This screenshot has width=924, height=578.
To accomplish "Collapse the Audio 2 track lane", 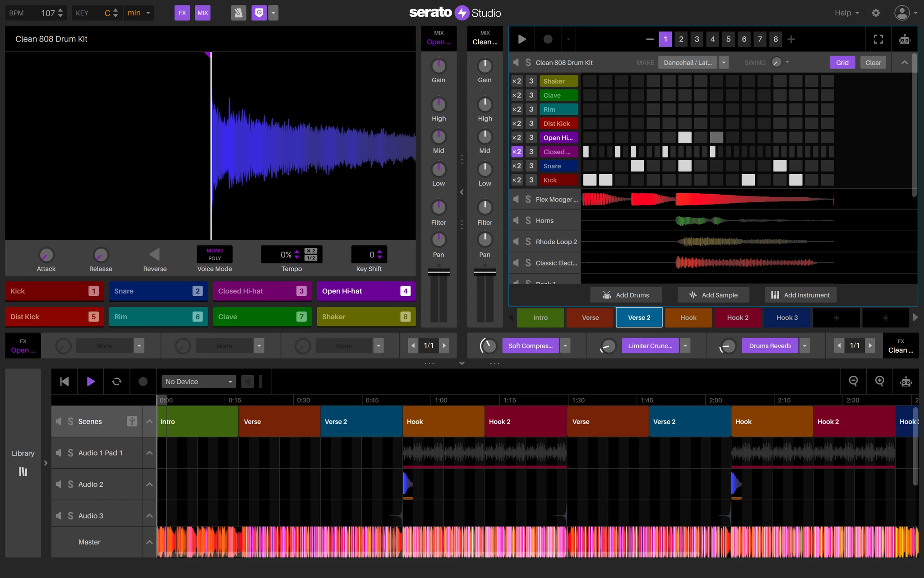I will [x=149, y=484].
